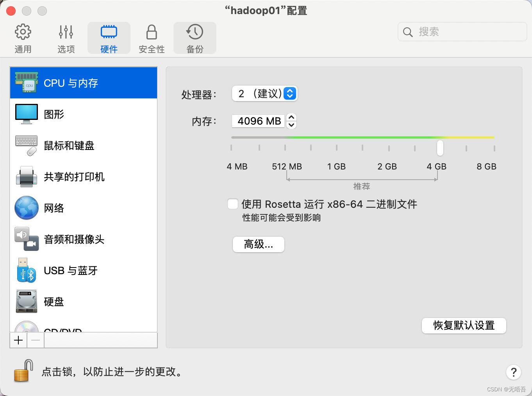Click the 鼠标和键盘 keyboard icon

click(26, 145)
